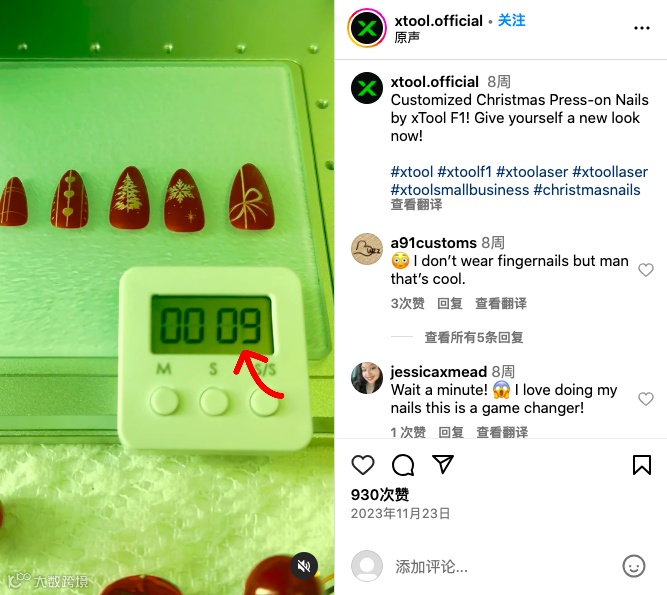The height and width of the screenshot is (595, 667).
Task: Open xtool.official profile picture in header
Action: 367,28
